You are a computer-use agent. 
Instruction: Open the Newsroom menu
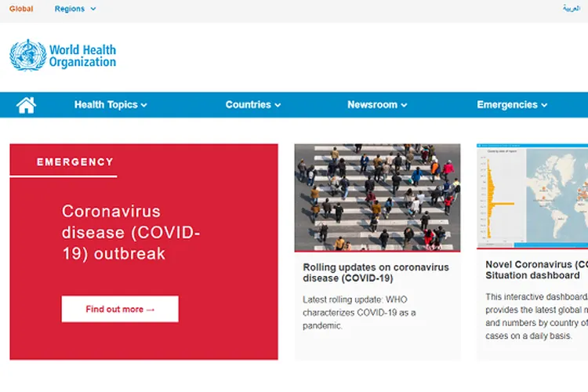click(x=377, y=104)
